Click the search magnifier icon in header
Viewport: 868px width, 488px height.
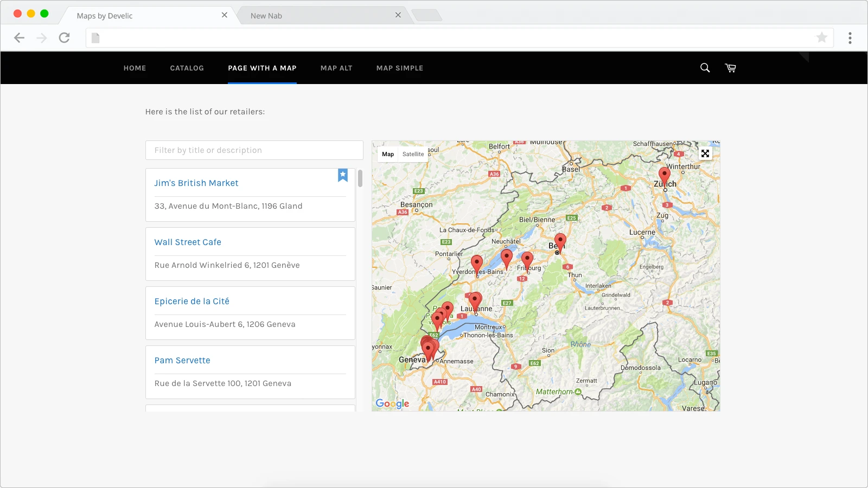[705, 68]
